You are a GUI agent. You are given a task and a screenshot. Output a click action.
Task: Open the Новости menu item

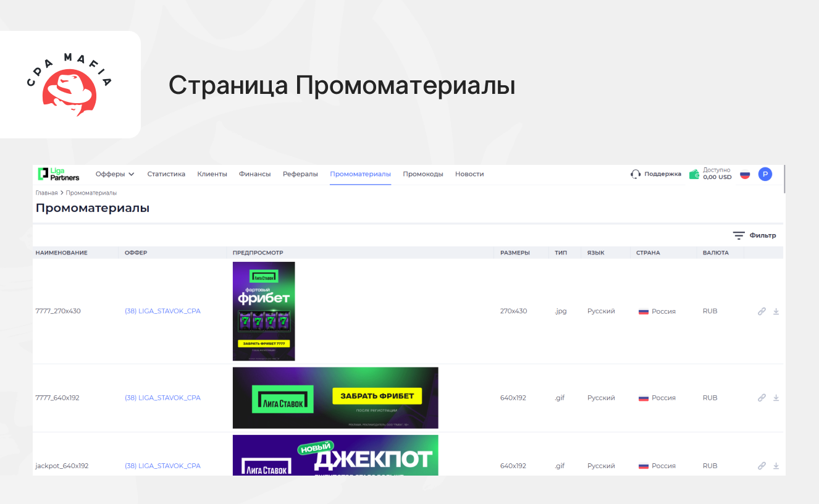[x=469, y=174]
